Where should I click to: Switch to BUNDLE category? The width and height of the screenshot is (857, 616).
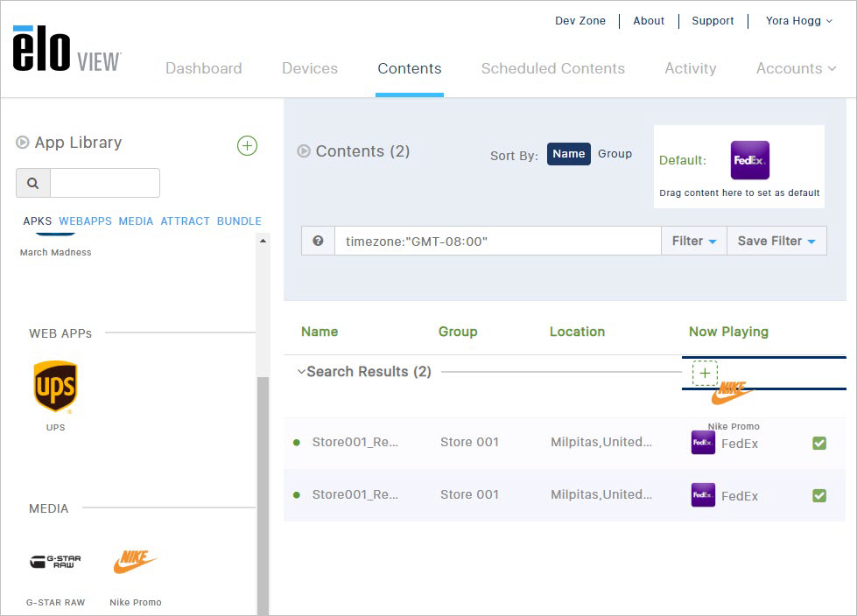click(239, 221)
